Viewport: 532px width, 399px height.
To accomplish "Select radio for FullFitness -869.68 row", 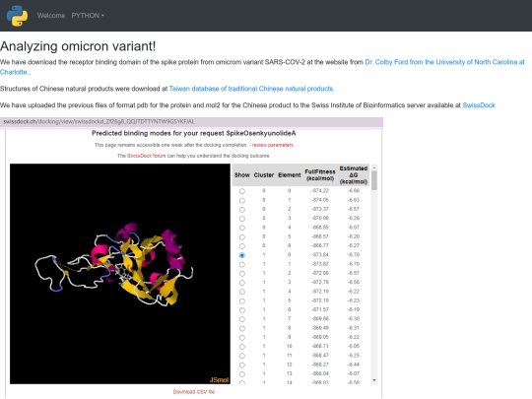I will point(242,319).
